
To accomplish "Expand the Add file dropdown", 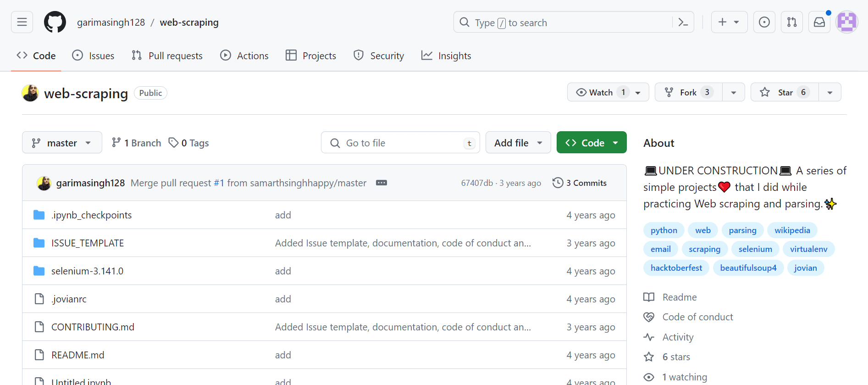I will pos(518,143).
